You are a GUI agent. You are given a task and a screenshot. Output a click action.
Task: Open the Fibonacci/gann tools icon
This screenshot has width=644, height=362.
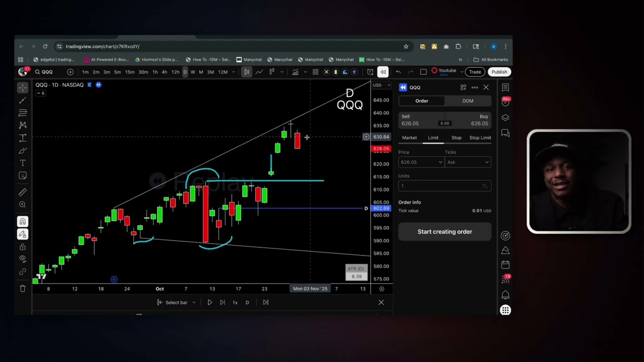point(23,113)
